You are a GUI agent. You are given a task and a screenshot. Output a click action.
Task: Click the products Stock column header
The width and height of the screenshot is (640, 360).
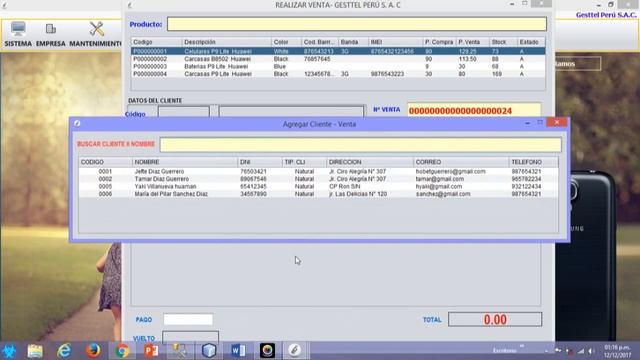pyautogui.click(x=503, y=42)
